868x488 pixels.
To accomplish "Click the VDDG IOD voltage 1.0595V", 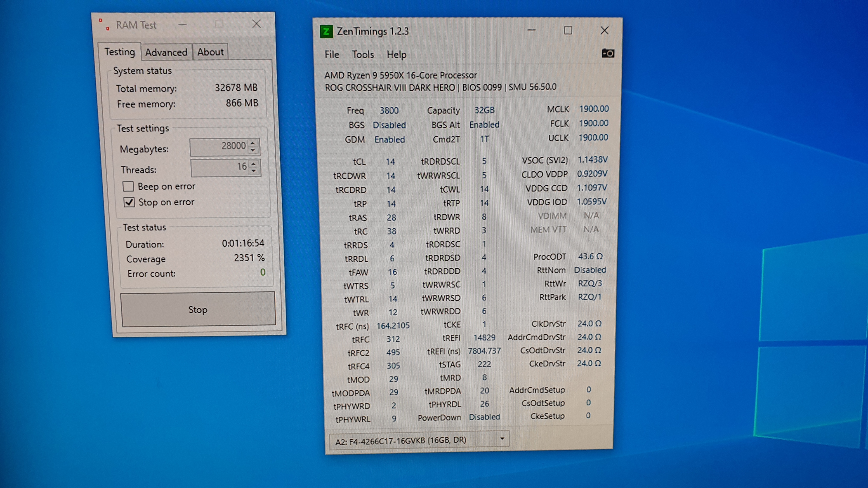I will tap(592, 201).
